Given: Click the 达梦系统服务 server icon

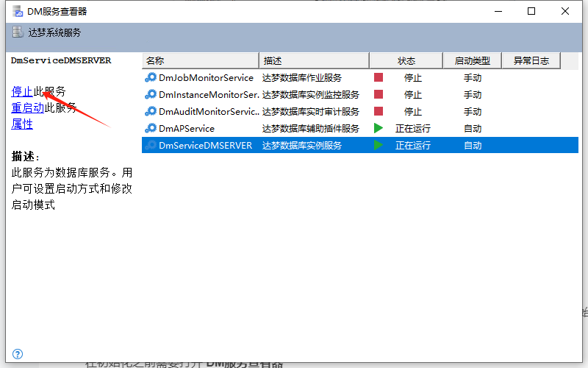Looking at the screenshot, I should tap(18, 32).
